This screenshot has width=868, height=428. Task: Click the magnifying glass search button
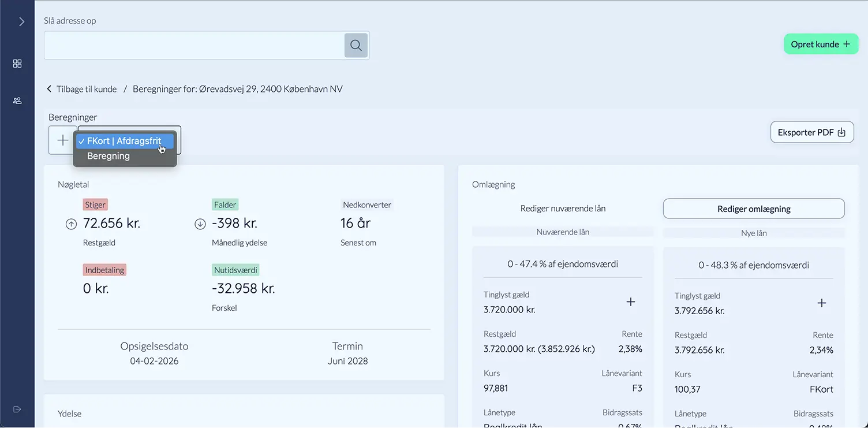pos(356,45)
